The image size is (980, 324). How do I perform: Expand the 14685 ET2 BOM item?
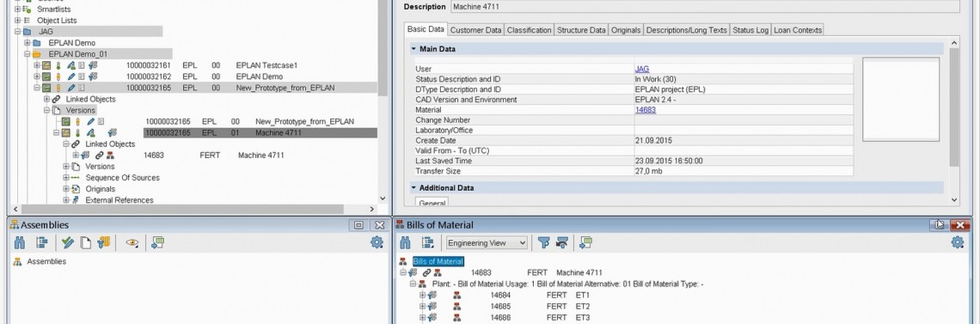point(422,307)
